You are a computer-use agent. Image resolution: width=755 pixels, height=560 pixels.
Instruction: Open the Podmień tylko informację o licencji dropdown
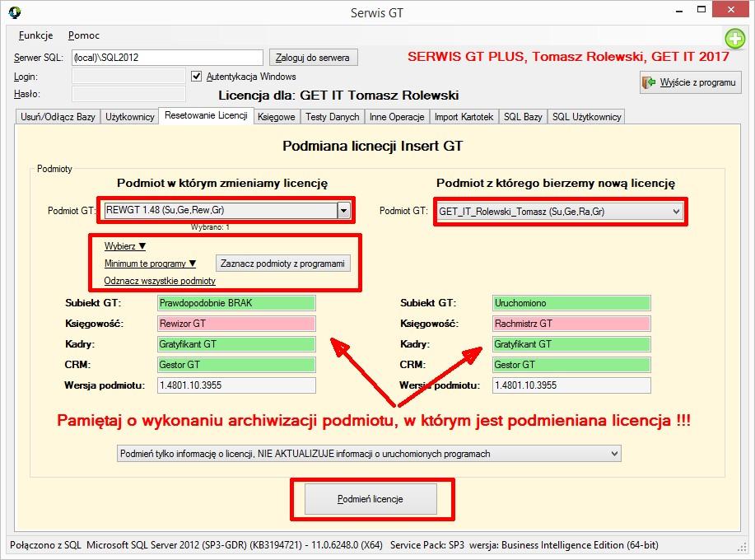coord(369,454)
